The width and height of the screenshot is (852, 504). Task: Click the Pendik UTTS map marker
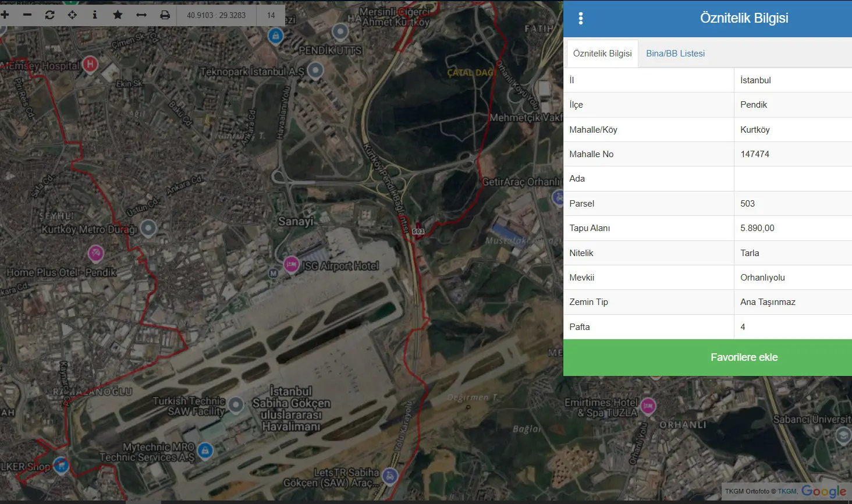pyautogui.click(x=340, y=31)
